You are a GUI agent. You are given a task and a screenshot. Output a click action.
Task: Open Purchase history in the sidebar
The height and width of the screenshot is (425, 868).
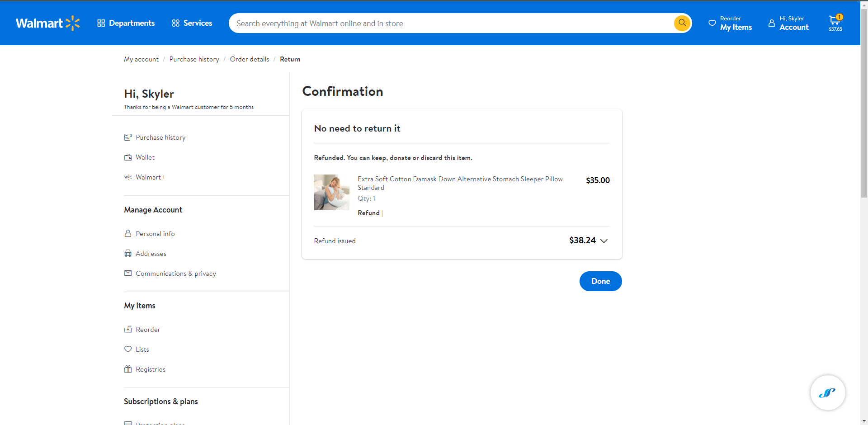tap(160, 137)
